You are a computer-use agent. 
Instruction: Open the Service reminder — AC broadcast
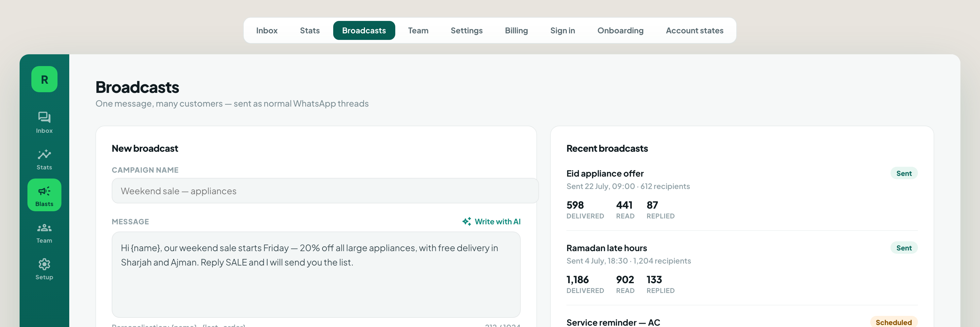pyautogui.click(x=613, y=322)
